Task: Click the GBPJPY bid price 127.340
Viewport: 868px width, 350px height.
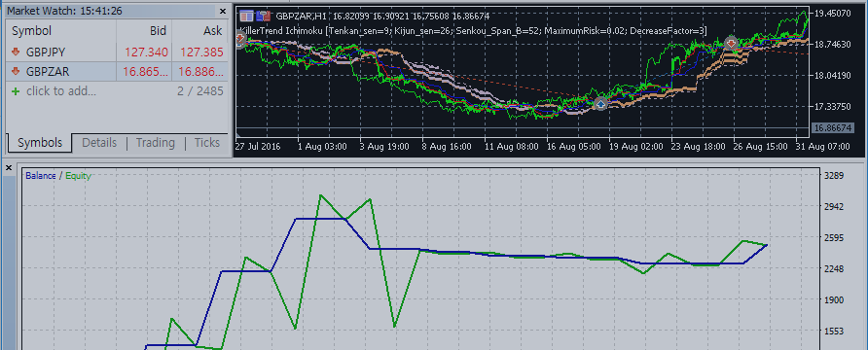Action: tap(146, 52)
